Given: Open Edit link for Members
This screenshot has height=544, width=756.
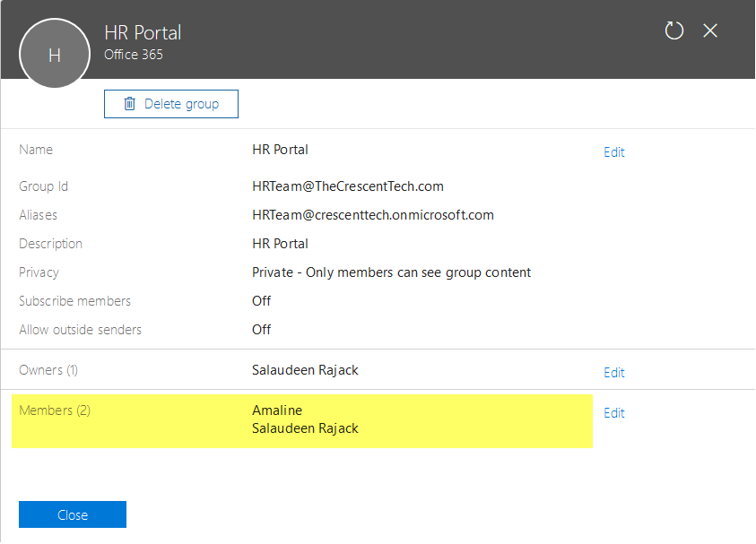Looking at the screenshot, I should 613,413.
